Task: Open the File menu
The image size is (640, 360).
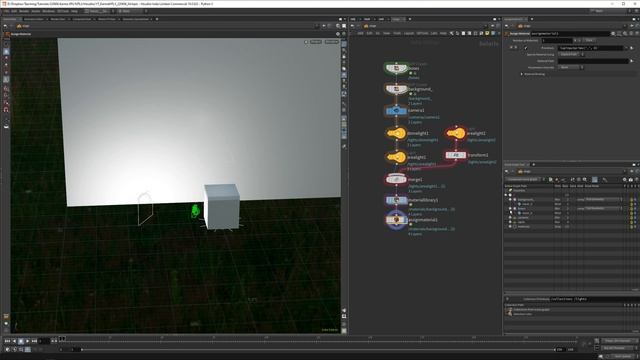Action: pyautogui.click(x=6, y=11)
